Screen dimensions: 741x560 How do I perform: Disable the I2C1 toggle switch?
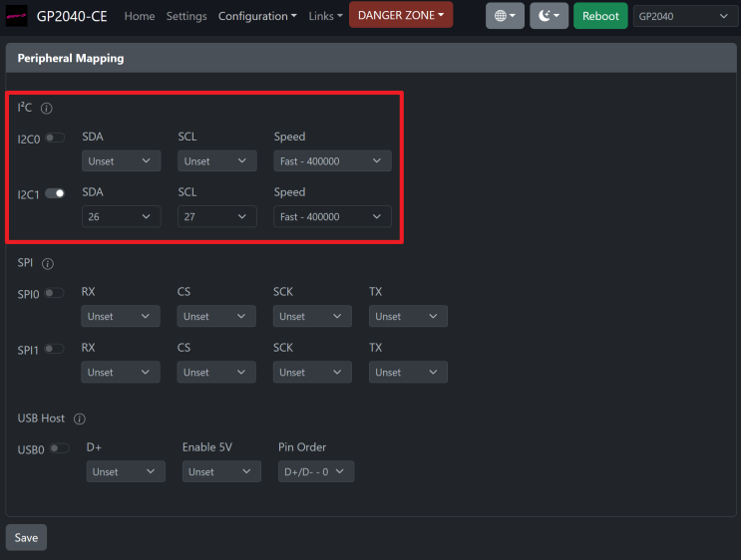pyautogui.click(x=55, y=193)
